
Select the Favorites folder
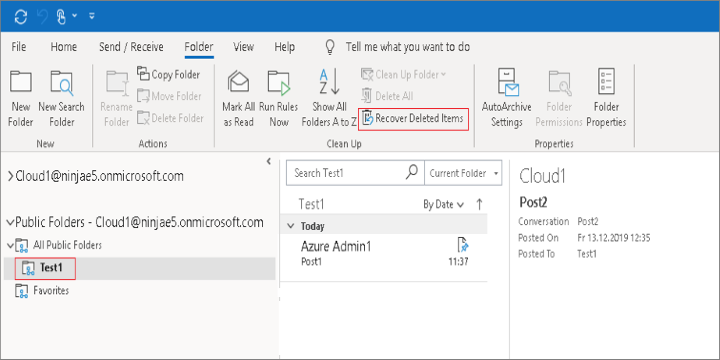(x=42, y=291)
